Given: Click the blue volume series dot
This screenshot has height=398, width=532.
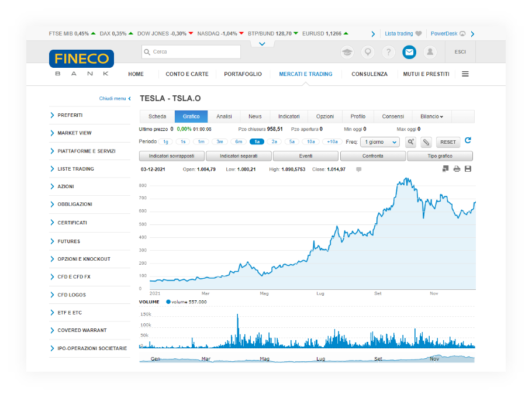Looking at the screenshot, I should click(168, 302).
